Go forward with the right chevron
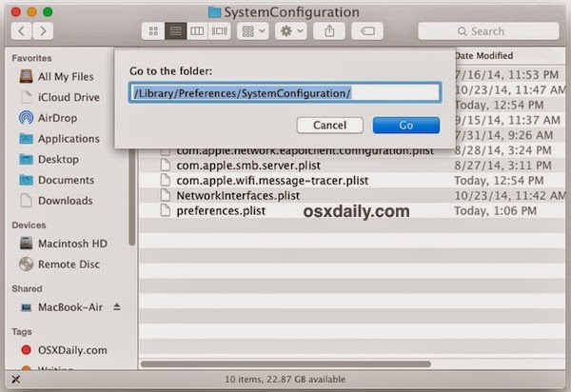This screenshot has width=571, height=392. 43,31
